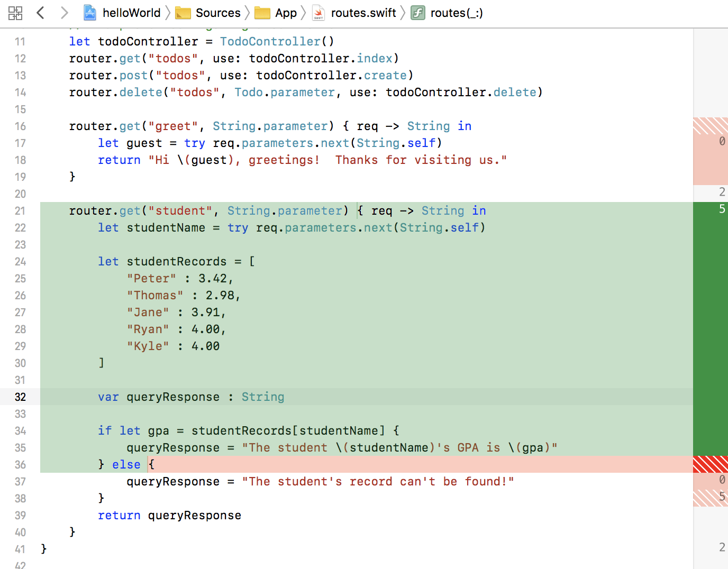This screenshot has height=569, width=728.
Task: Click line number 32 in the gutter
Action: [x=20, y=397]
